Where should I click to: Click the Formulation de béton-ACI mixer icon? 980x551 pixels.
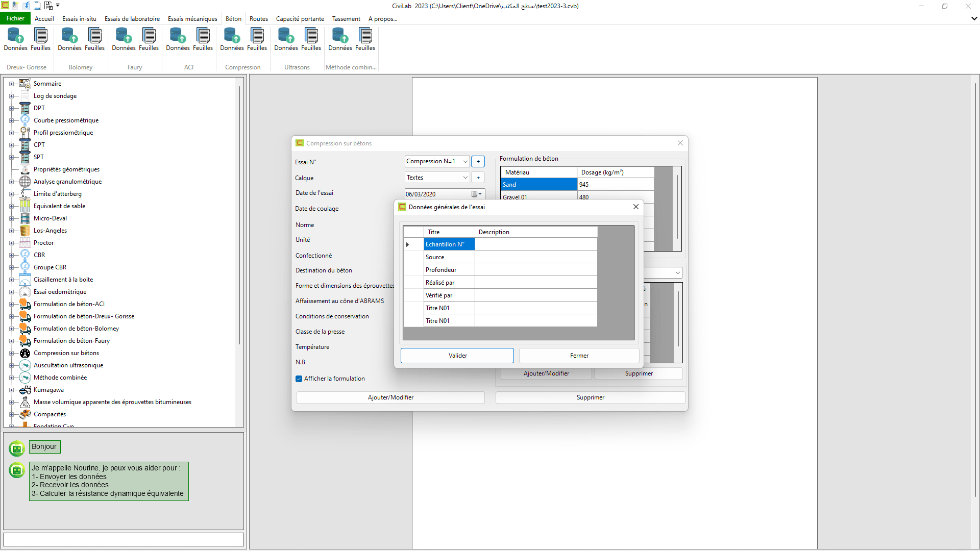pyautogui.click(x=25, y=304)
